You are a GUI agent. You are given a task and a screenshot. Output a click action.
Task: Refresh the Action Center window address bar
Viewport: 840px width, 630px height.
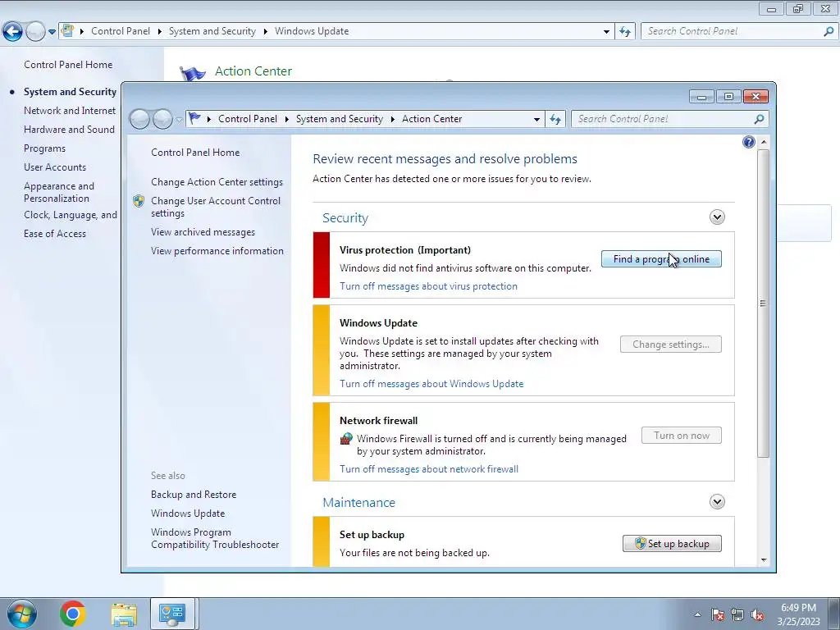[x=555, y=119]
